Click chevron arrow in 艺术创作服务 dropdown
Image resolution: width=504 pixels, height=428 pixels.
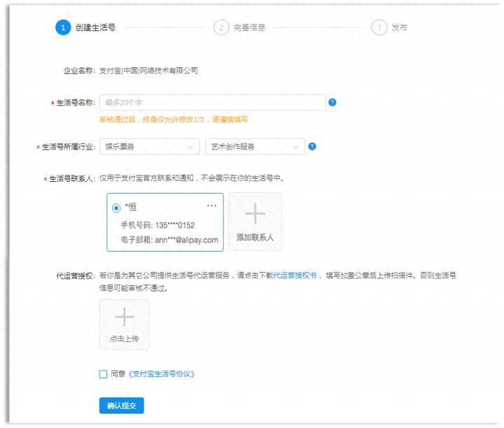[295, 147]
